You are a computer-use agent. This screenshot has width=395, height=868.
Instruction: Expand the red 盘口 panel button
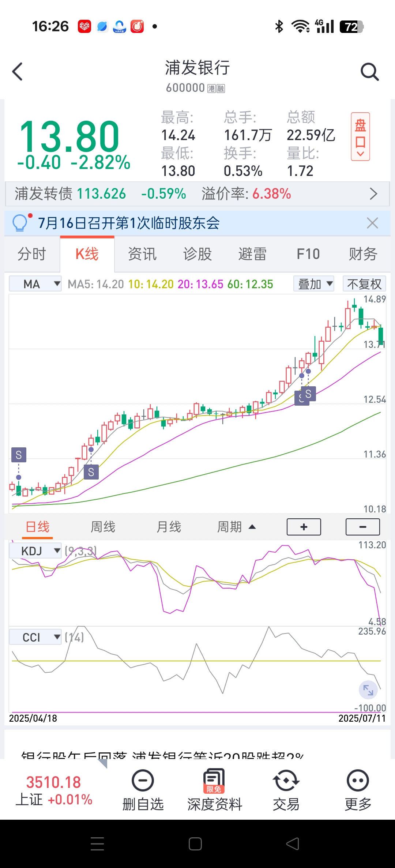[x=360, y=137]
